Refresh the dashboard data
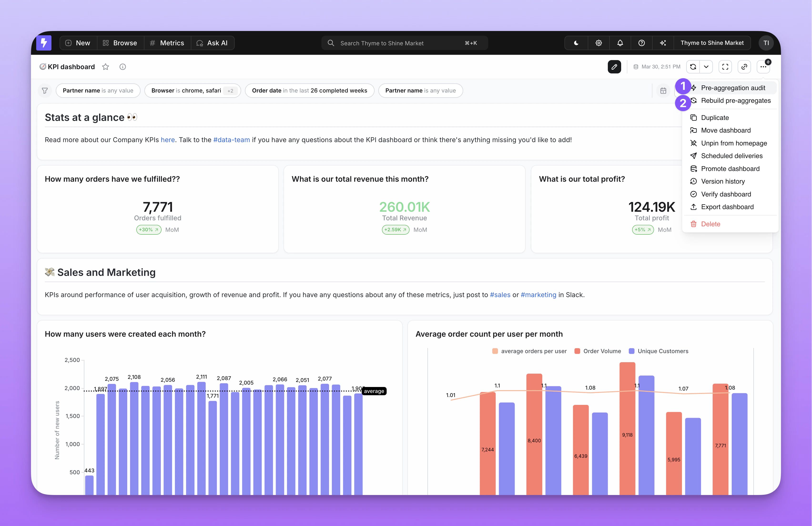The image size is (812, 526). point(693,67)
